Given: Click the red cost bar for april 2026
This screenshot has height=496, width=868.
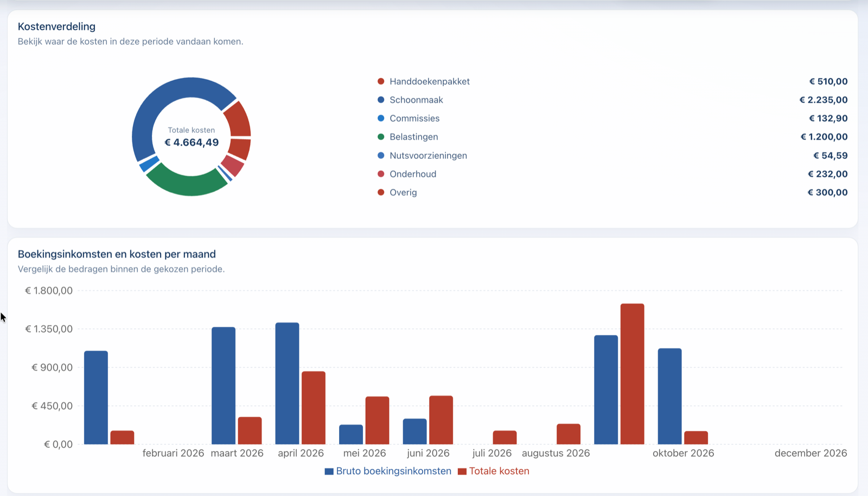Looking at the screenshot, I should pyautogui.click(x=314, y=408).
